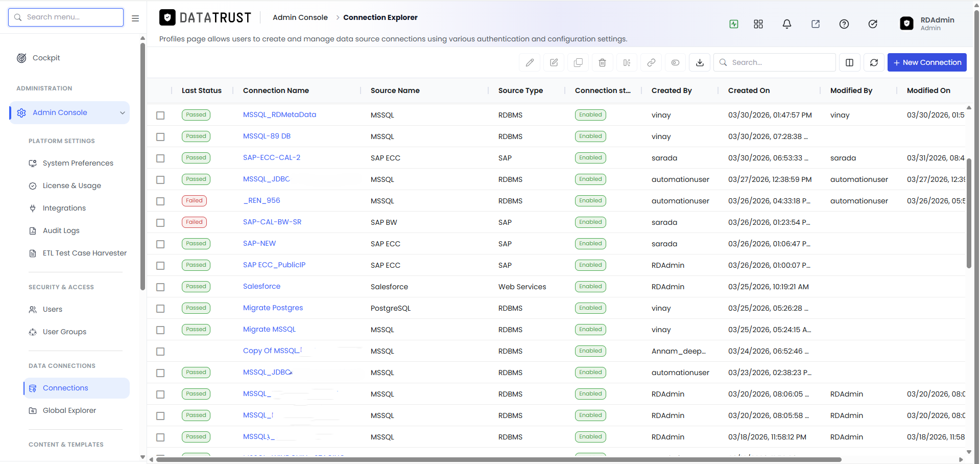
Task: Check the Migrate MSSQL row checkbox
Action: [x=160, y=330]
